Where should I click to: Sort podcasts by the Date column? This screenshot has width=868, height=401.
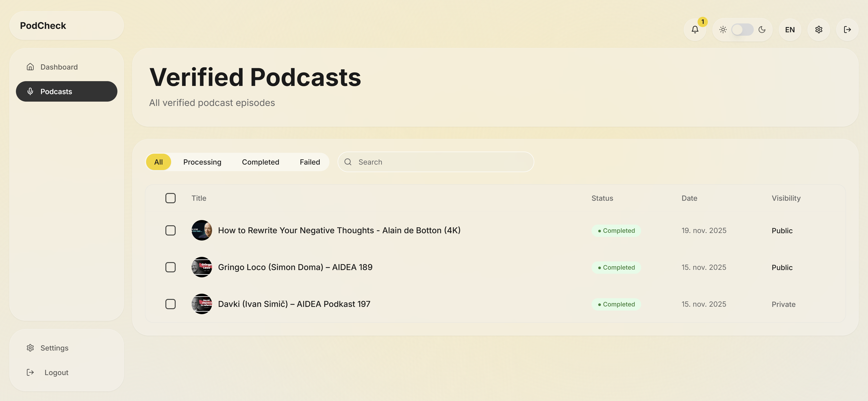(689, 198)
